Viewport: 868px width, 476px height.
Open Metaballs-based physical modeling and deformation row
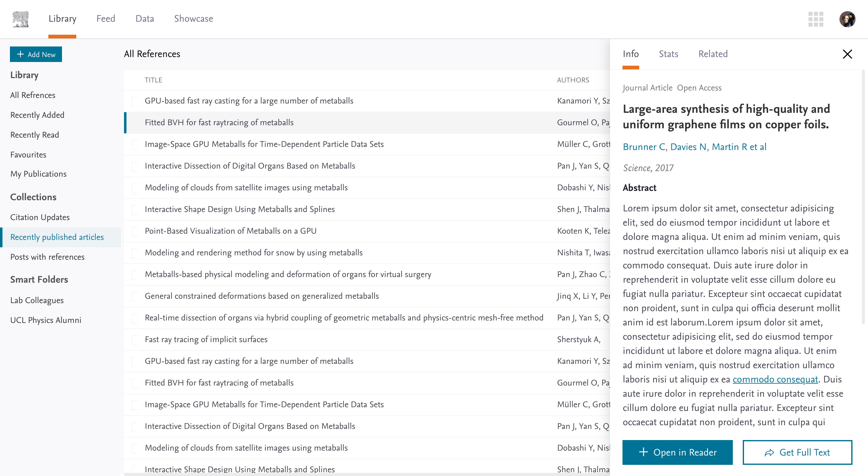(x=288, y=274)
